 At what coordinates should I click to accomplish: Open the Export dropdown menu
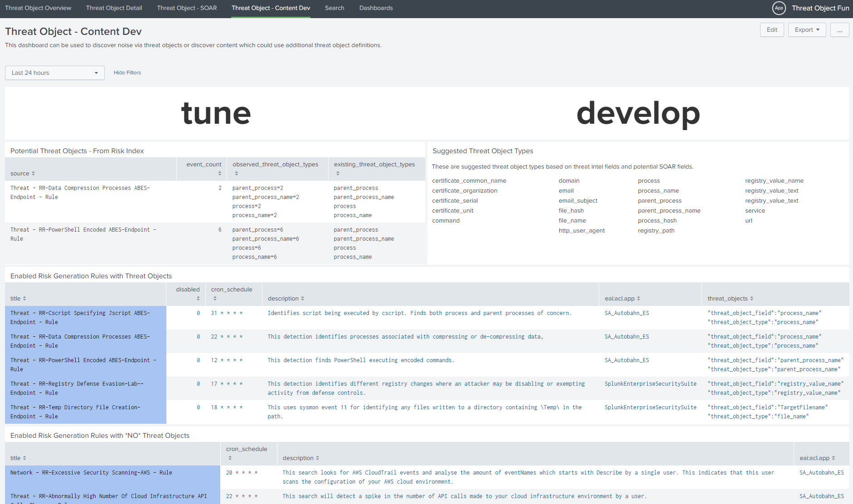807,30
